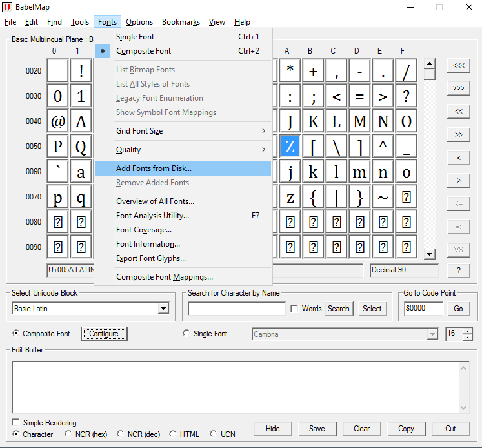482x448 pixels.
Task: Select the UCN radio button
Action: [x=213, y=434]
